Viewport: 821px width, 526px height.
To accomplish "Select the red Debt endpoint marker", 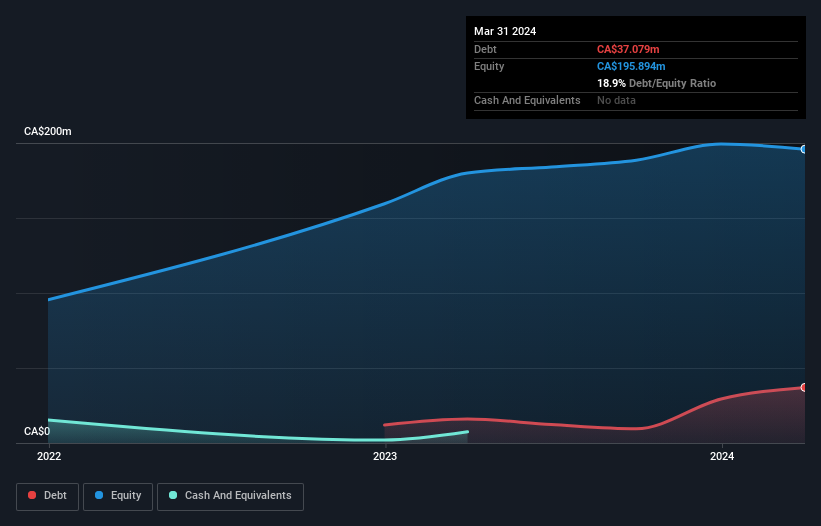I will click(804, 387).
